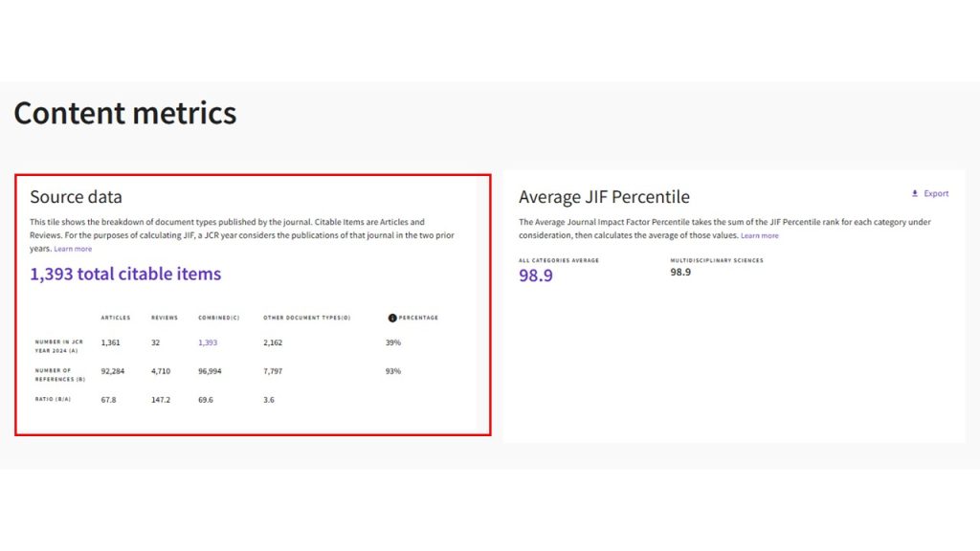Click the 98.9 all categories average value
Image resolution: width=980 pixels, height=551 pixels.
pyautogui.click(x=536, y=275)
